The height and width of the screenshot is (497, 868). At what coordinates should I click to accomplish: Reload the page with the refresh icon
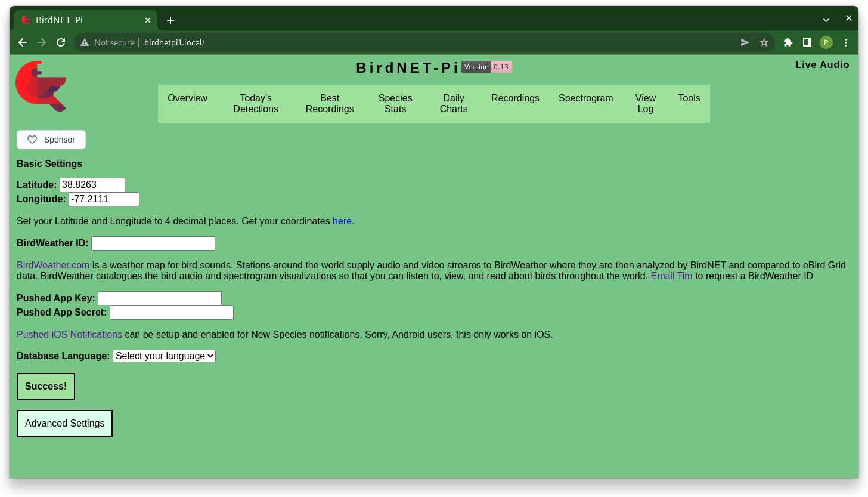[x=61, y=42]
